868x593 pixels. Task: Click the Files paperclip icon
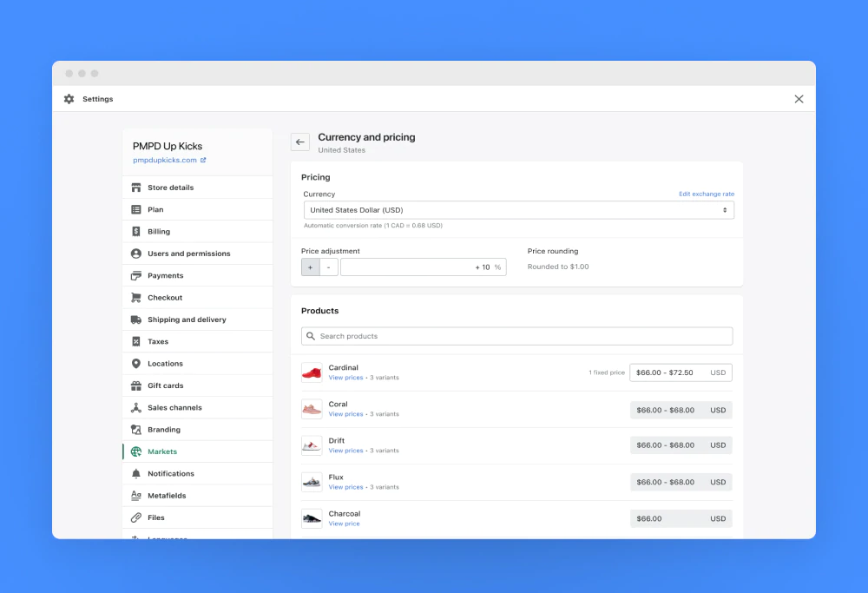pyautogui.click(x=136, y=517)
